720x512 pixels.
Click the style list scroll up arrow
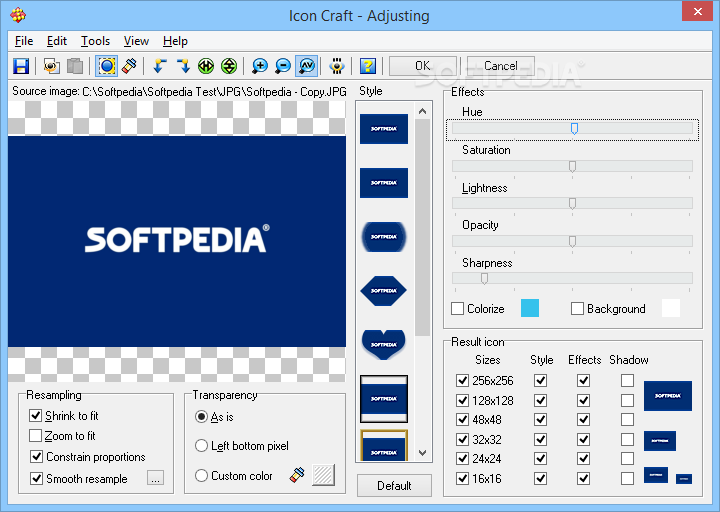tap(422, 111)
